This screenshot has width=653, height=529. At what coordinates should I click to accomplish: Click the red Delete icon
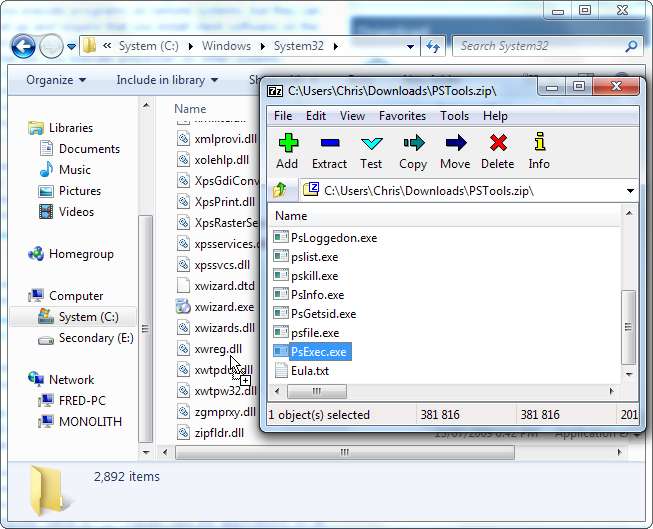coord(497,151)
